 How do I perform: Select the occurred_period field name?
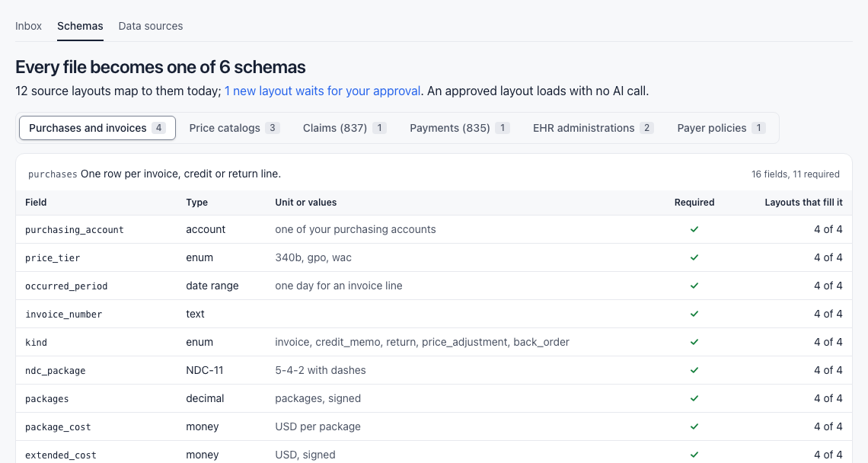[66, 286]
